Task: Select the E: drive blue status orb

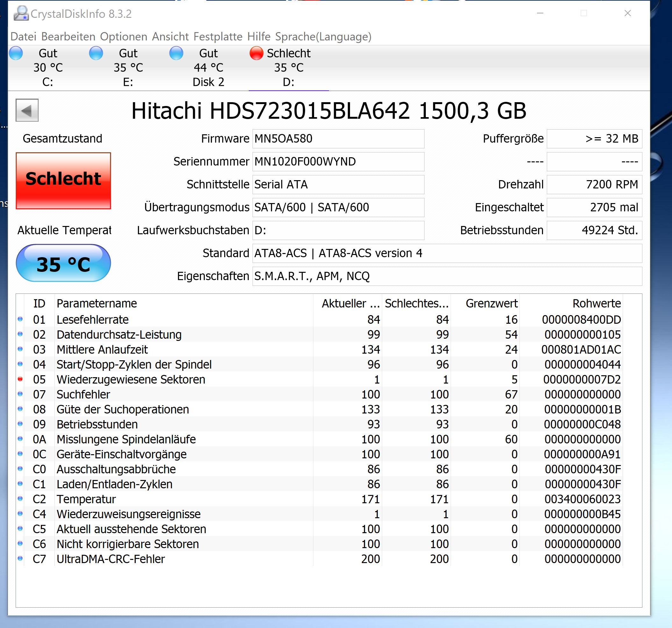Action: point(96,53)
